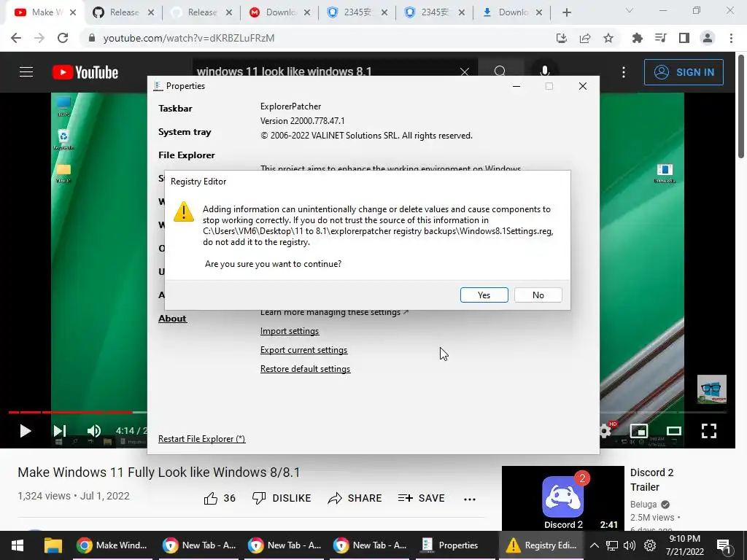Screen dimensions: 747x560
Task: Click the DISLIKE button
Action: pos(282,498)
